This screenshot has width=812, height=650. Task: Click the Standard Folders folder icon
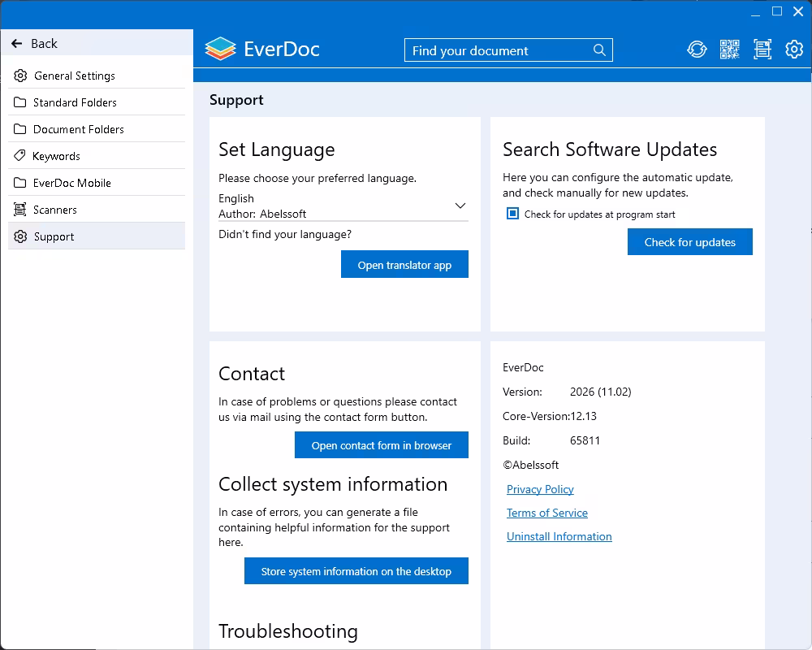pyautogui.click(x=19, y=102)
